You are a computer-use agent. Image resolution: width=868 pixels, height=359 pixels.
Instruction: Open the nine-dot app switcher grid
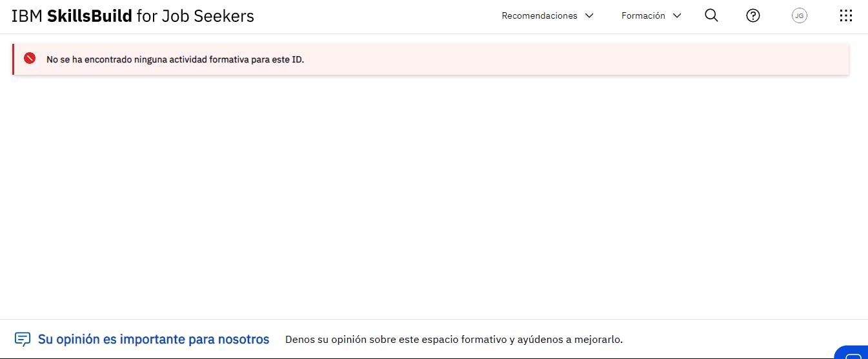pos(846,15)
